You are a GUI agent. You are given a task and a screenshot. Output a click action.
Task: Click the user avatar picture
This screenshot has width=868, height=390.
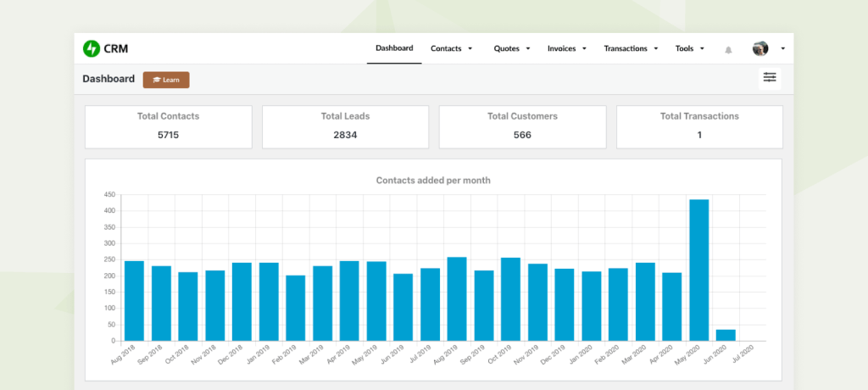[x=760, y=48]
